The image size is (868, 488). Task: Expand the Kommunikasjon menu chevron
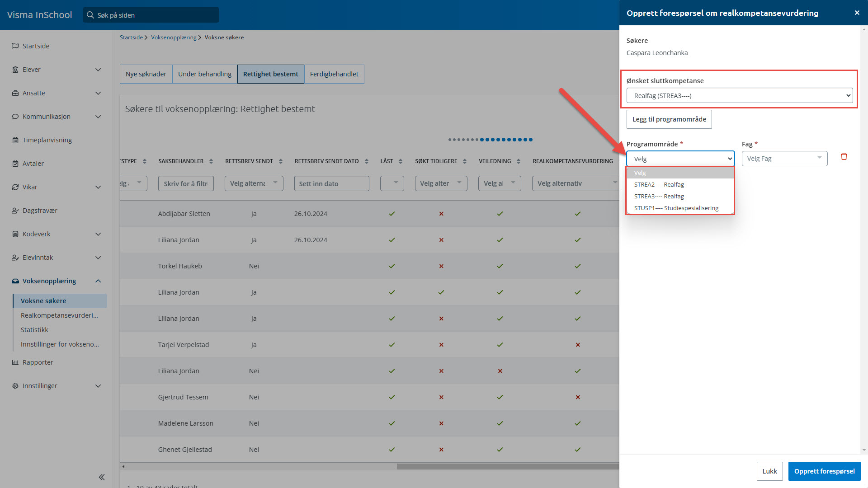tap(98, 117)
